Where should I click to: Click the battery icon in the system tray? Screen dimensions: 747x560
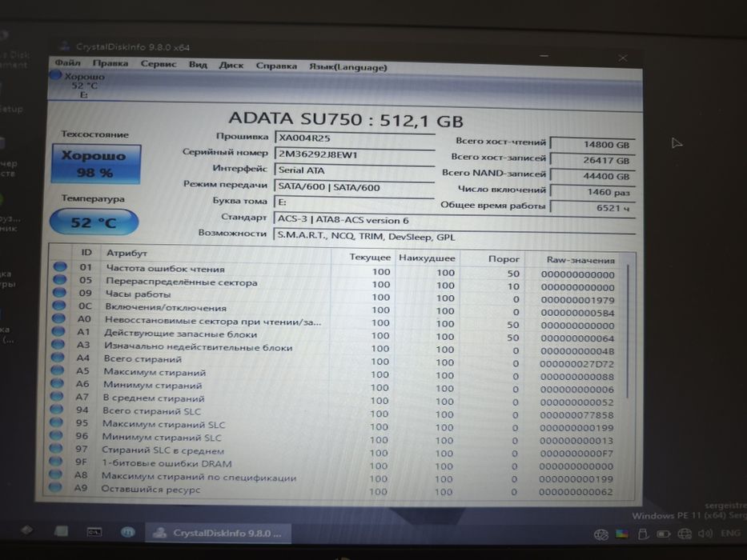(663, 534)
